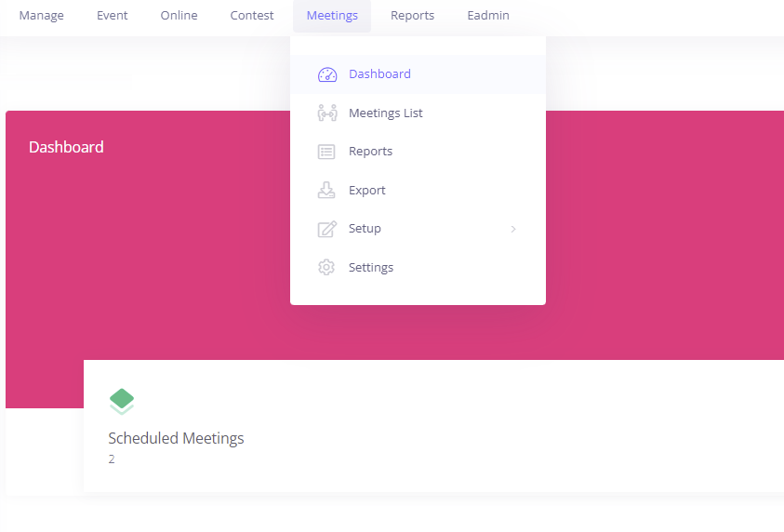This screenshot has height=532, width=784.
Task: Open the Manage menu
Action: pos(42,16)
